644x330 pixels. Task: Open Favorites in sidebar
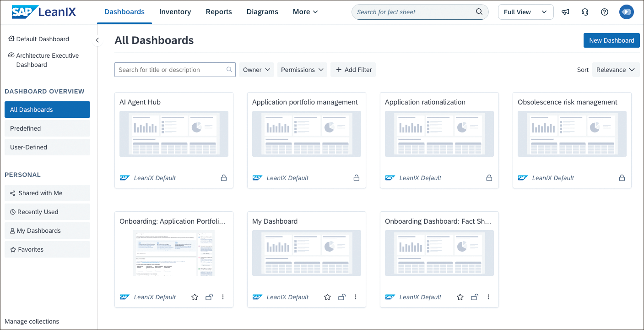47,249
